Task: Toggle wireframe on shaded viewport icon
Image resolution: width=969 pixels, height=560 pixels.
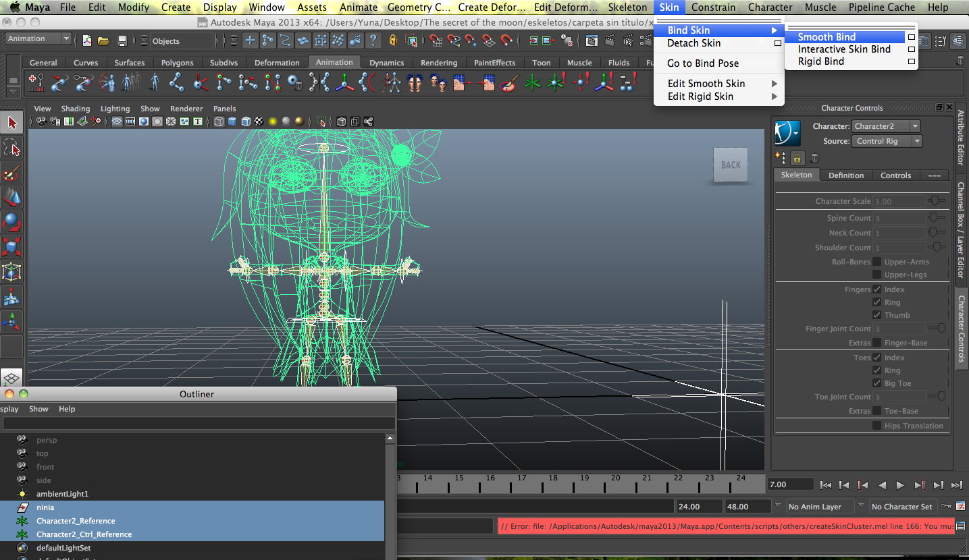Action: (246, 121)
